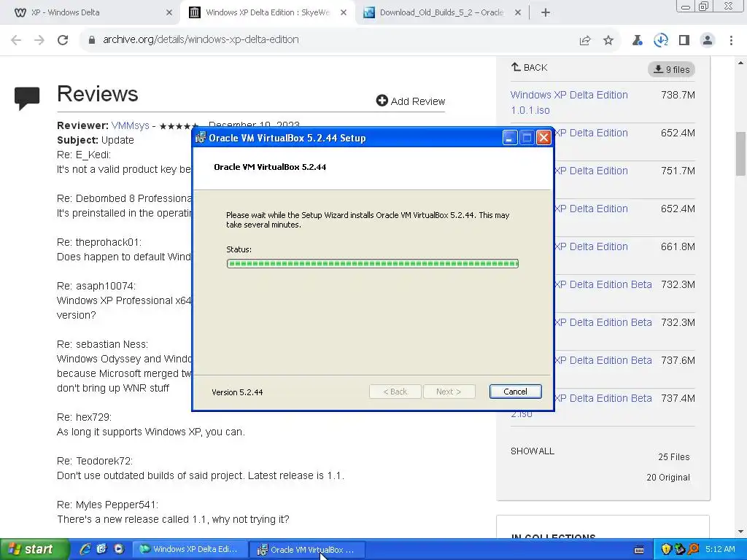747x560 pixels.
Task: Click the disabled Back button in the setup wizard
Action: point(395,392)
